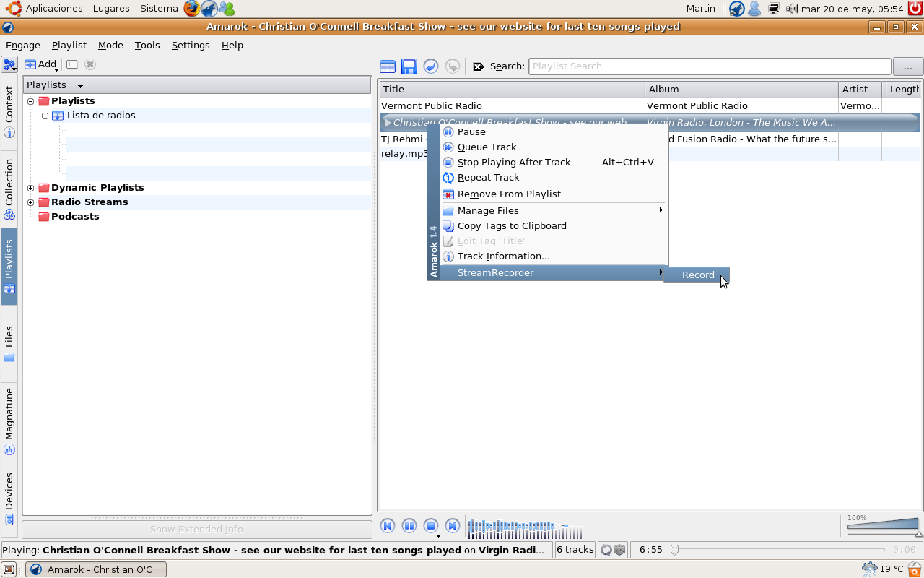
Task: Click the previous track button
Action: tap(388, 526)
